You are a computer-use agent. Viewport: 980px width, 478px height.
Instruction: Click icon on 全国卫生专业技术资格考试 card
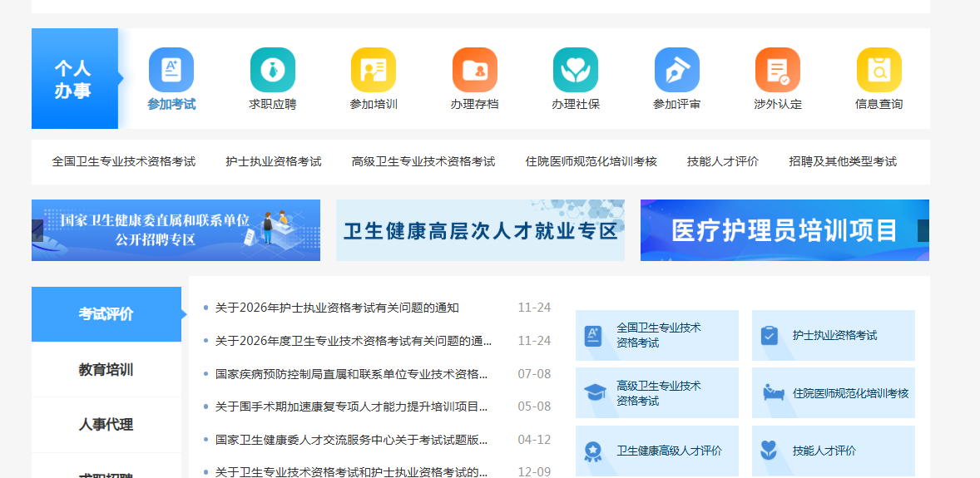tap(592, 336)
